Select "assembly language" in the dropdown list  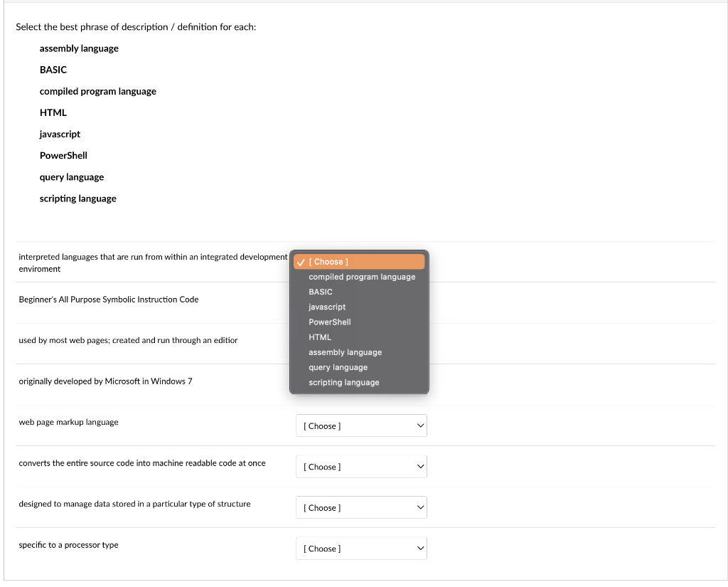[x=345, y=352]
